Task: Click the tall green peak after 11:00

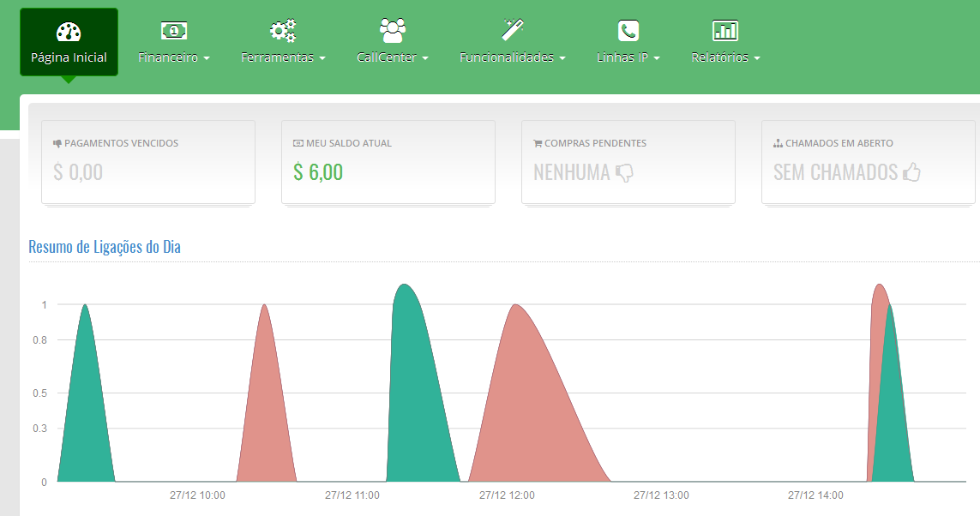Action: pyautogui.click(x=413, y=386)
